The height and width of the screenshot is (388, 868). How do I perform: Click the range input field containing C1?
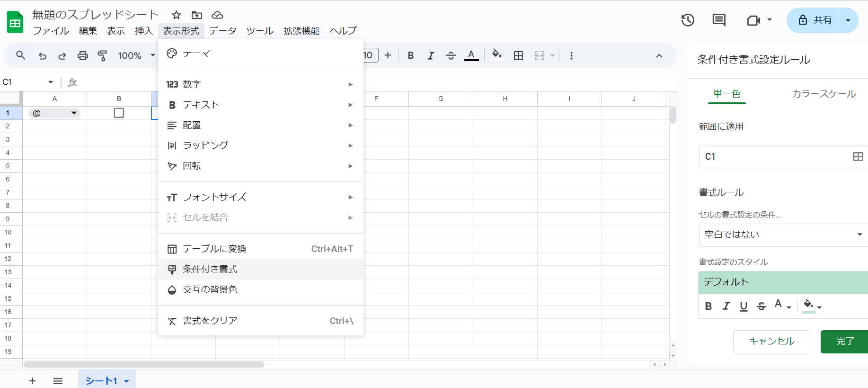click(x=783, y=156)
